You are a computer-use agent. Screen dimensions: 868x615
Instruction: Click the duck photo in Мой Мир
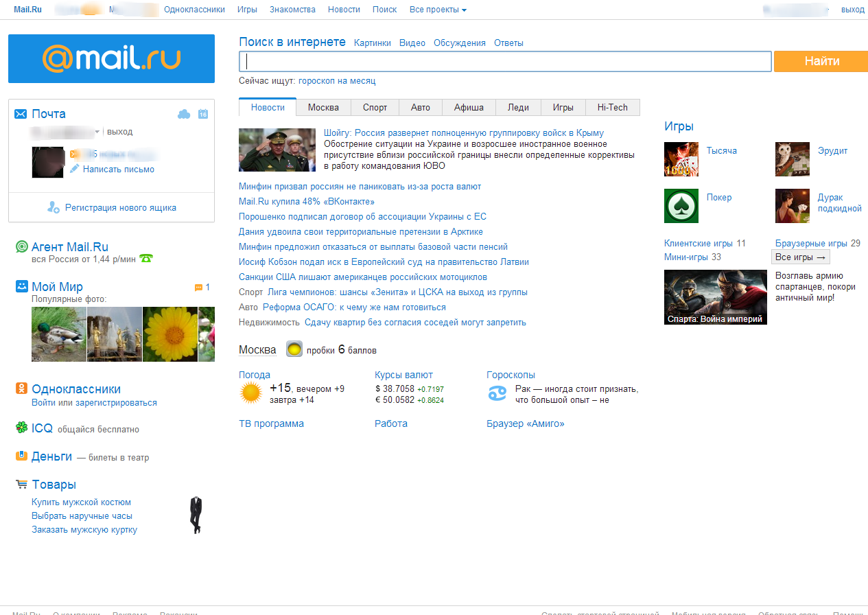coord(59,334)
